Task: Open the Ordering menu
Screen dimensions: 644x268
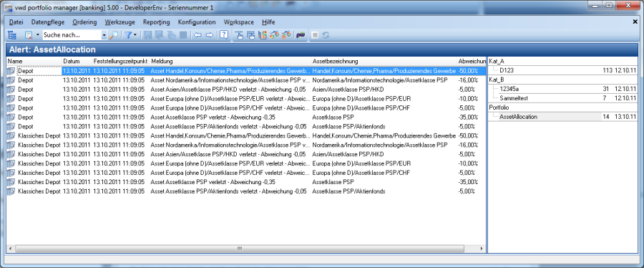Action: click(84, 22)
